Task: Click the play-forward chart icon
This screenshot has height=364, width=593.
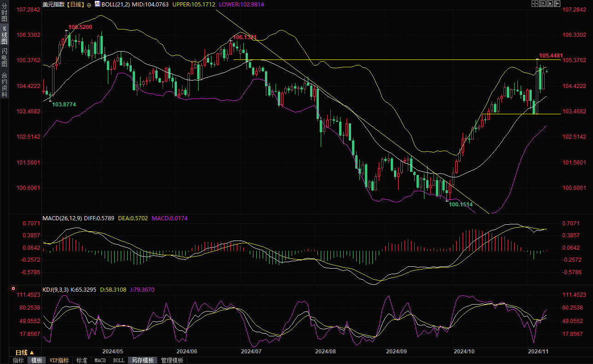Action: coord(549,4)
